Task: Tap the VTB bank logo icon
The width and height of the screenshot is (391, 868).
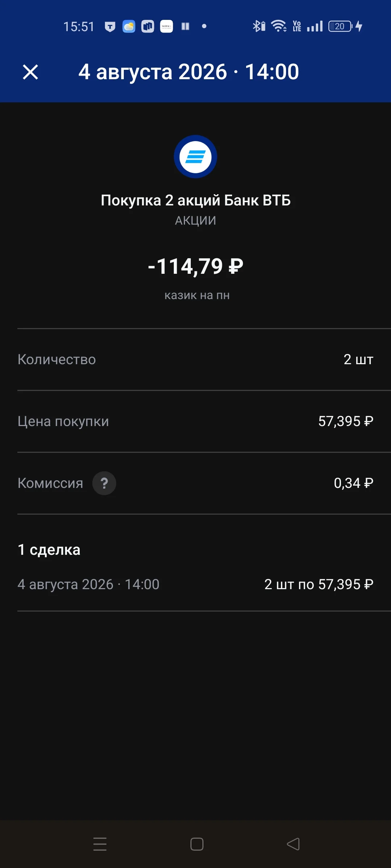Action: [195, 157]
